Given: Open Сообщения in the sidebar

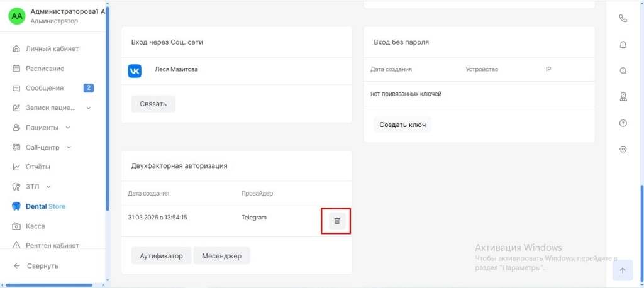Looking at the screenshot, I should (45, 88).
